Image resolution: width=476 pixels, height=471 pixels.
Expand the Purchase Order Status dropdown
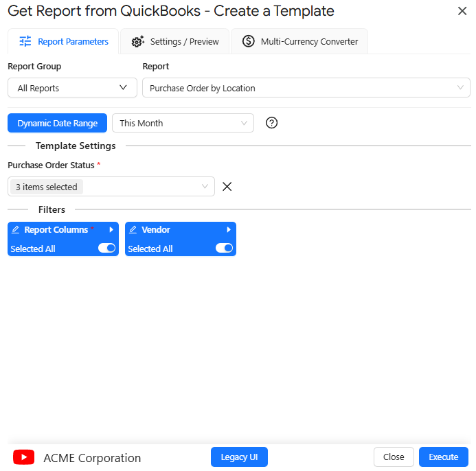[x=111, y=187]
